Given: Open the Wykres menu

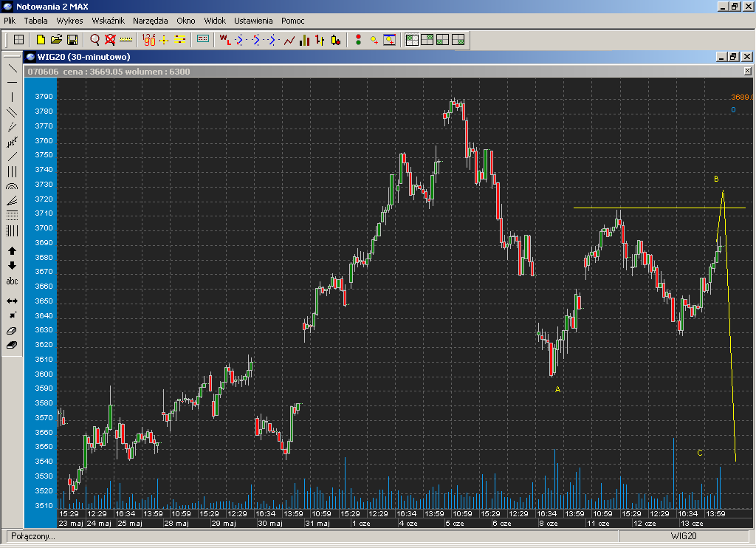Looking at the screenshot, I should [x=69, y=21].
